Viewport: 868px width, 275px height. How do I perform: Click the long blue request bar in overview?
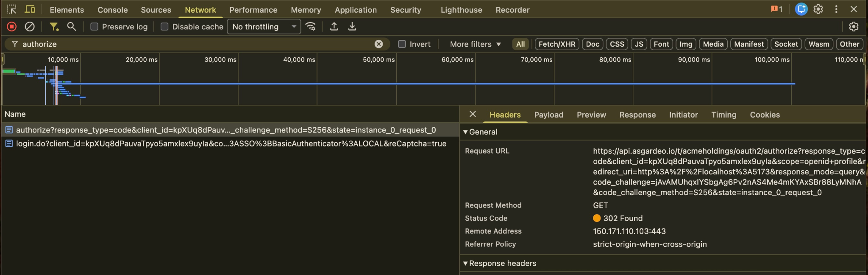pyautogui.click(x=424, y=84)
